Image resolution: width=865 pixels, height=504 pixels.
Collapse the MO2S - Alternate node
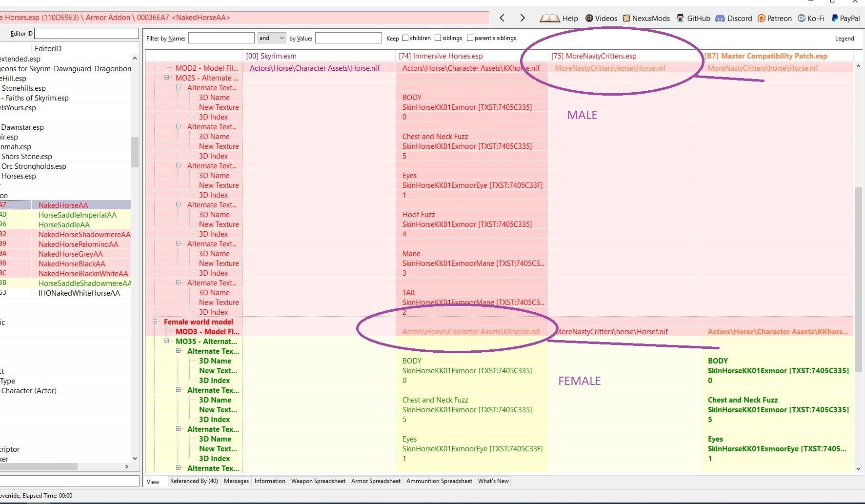point(167,78)
